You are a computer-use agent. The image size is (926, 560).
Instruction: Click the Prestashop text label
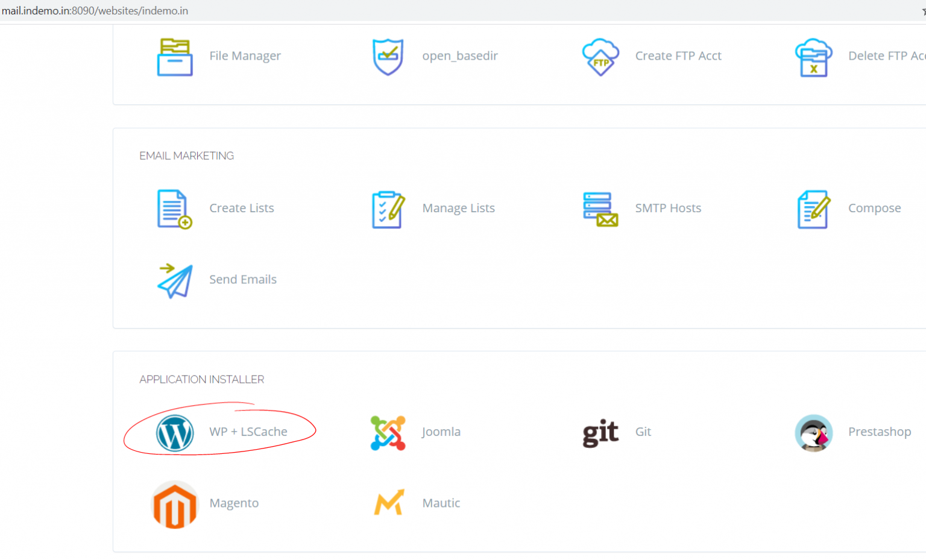pos(880,432)
